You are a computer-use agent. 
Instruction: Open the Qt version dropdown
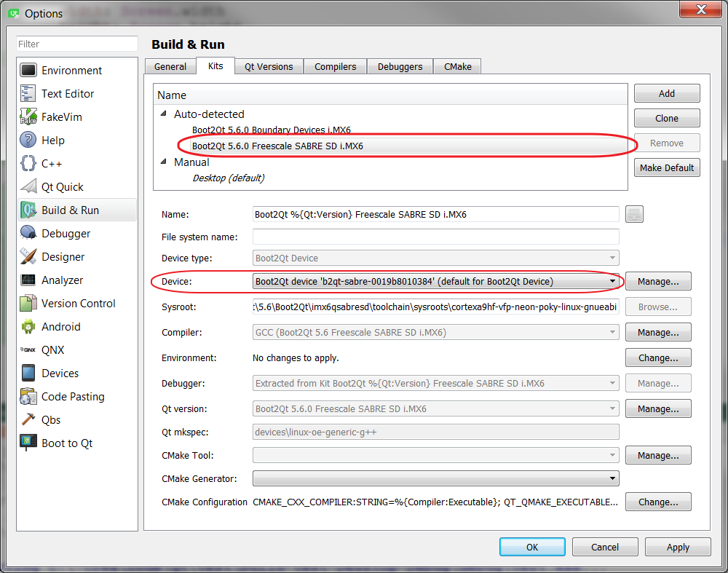click(436, 408)
